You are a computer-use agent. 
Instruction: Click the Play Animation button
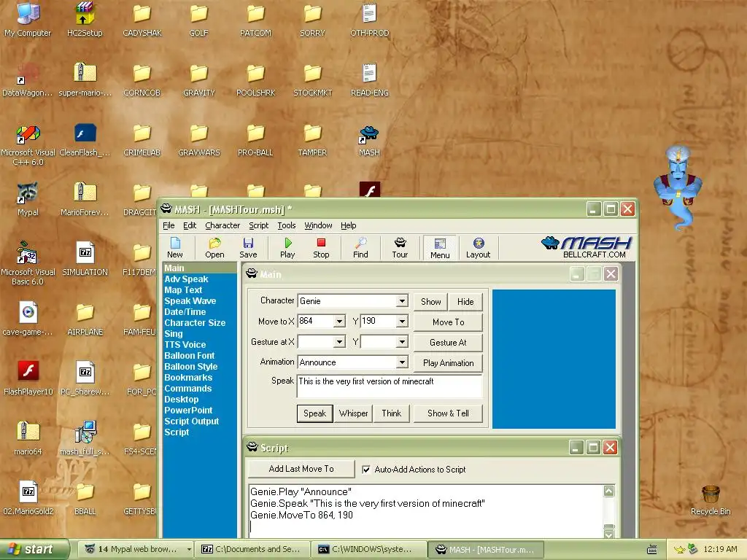(448, 363)
